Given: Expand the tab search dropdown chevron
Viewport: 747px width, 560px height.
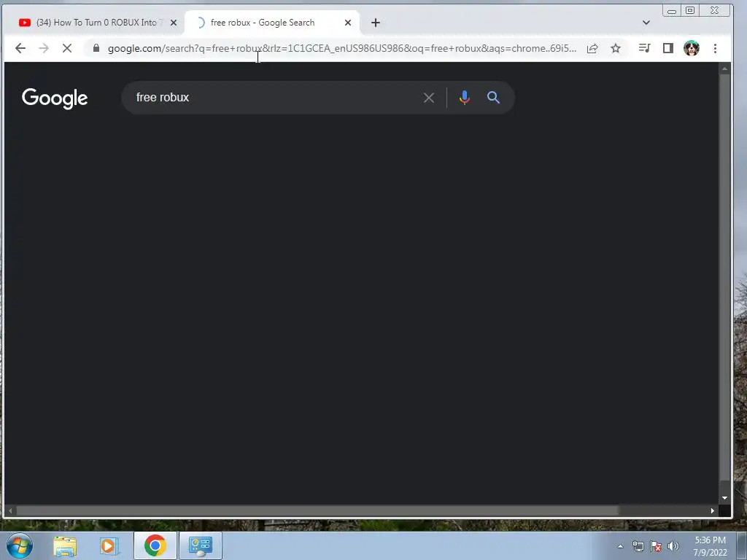Looking at the screenshot, I should 646,23.
